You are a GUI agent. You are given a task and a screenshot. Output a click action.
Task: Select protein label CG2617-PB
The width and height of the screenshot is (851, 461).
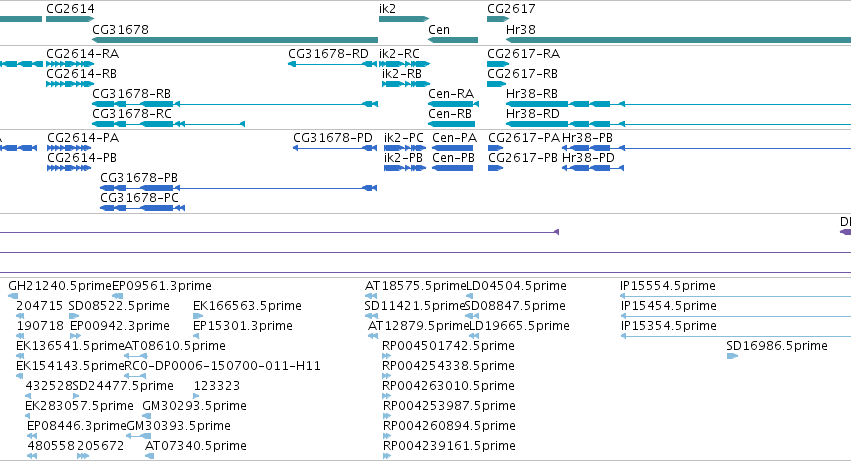pos(523,158)
